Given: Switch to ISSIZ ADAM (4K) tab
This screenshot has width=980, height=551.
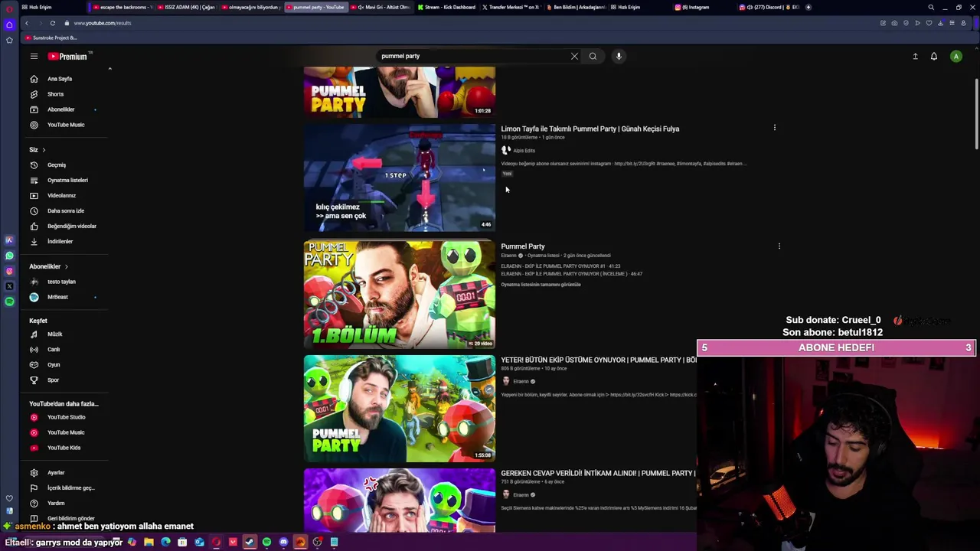Looking at the screenshot, I should [x=186, y=7].
